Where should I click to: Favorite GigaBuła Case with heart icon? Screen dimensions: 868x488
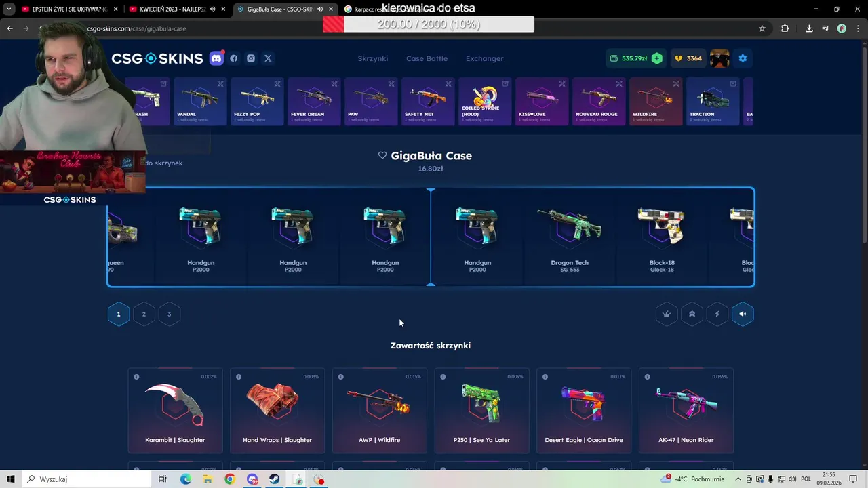point(382,155)
